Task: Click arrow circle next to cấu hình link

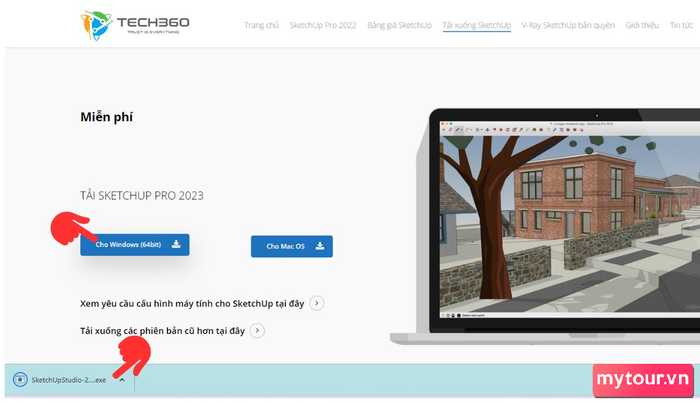Action: tap(317, 303)
